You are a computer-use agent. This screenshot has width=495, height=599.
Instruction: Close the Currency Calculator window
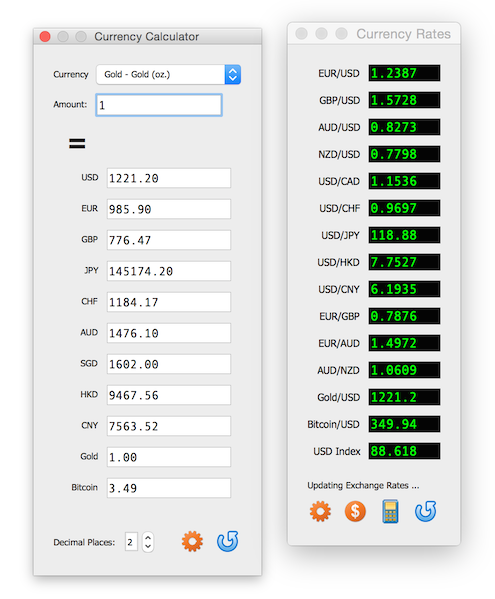45,37
